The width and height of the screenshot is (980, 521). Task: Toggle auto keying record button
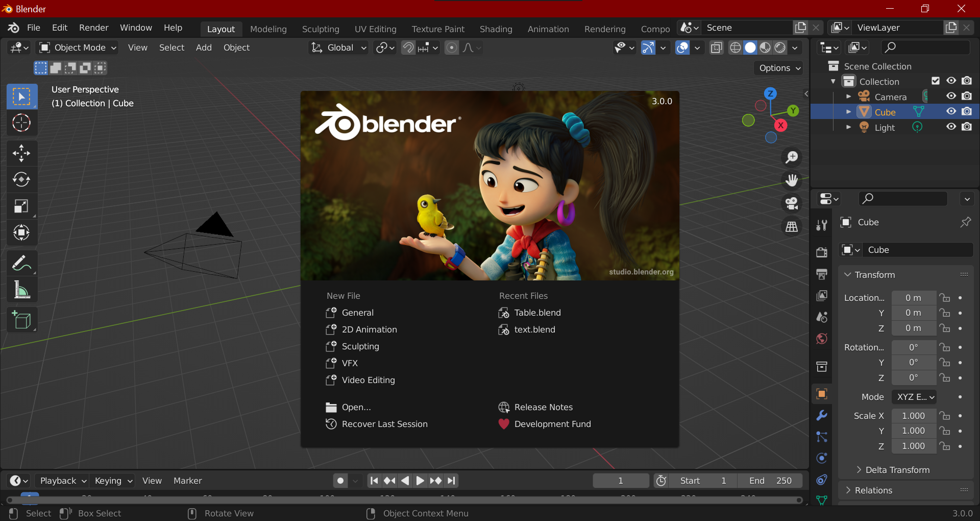(x=340, y=481)
